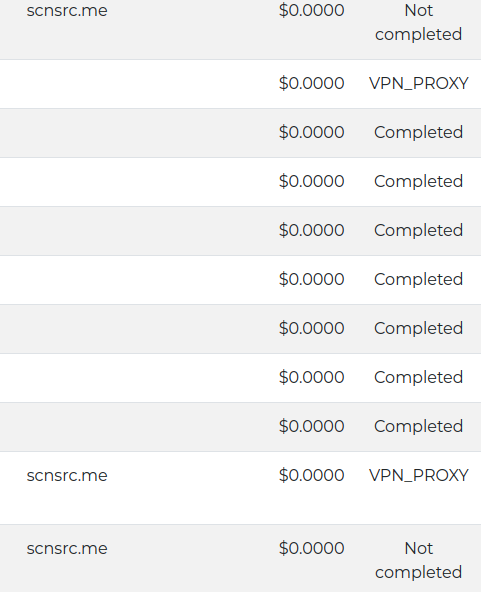Select the topmost "Not completed" status cell
The image size is (483, 592).
pyautogui.click(x=418, y=22)
